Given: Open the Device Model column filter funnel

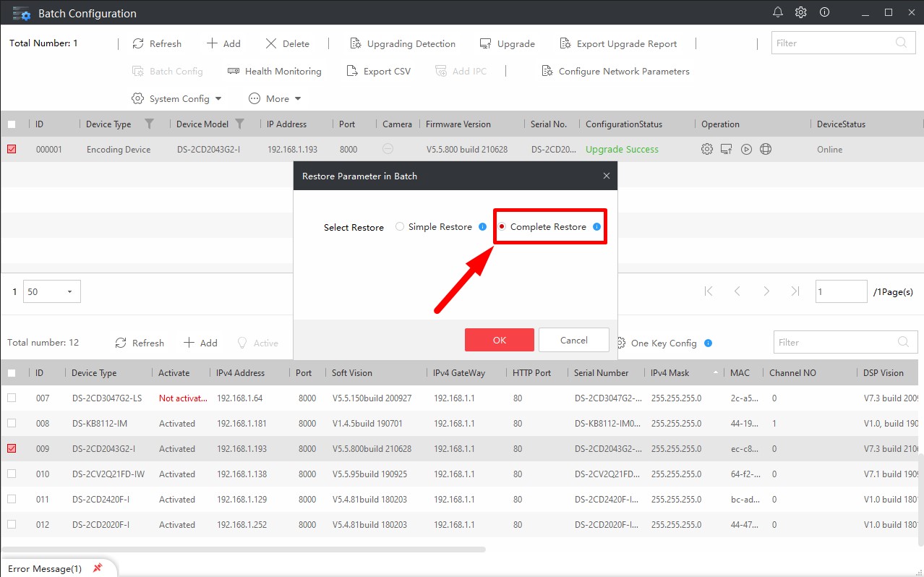Looking at the screenshot, I should [240, 124].
